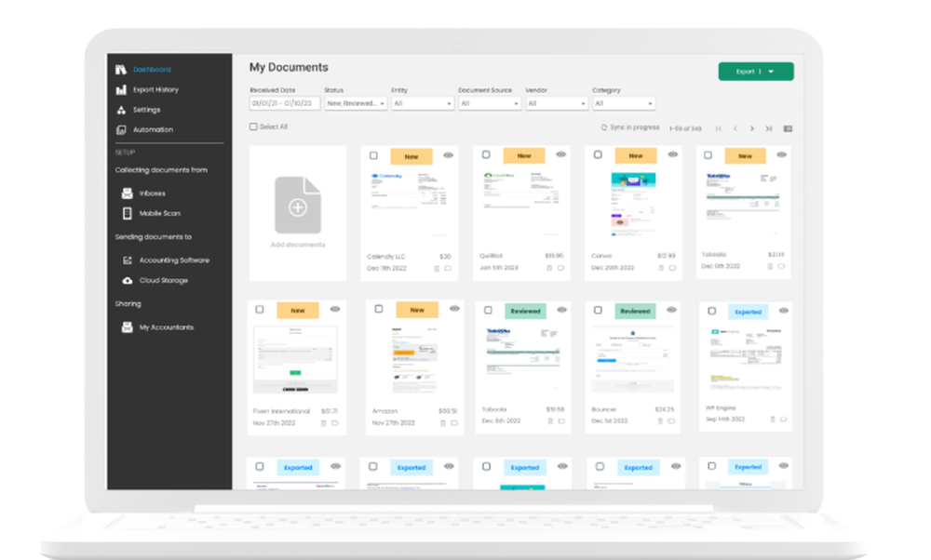This screenshot has height=560, width=931.
Task: Click the 'Sep 14th 2022' date on WP Engine
Action: (x=725, y=419)
